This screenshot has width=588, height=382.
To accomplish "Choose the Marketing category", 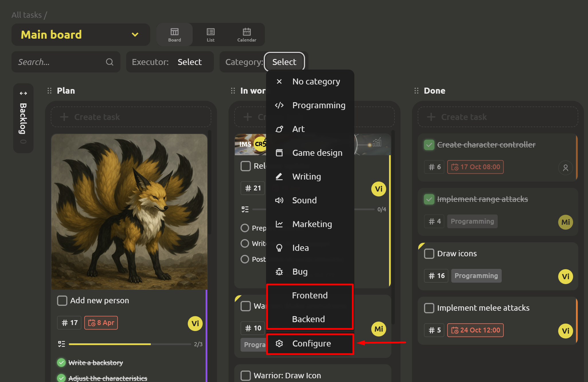I will click(x=310, y=224).
